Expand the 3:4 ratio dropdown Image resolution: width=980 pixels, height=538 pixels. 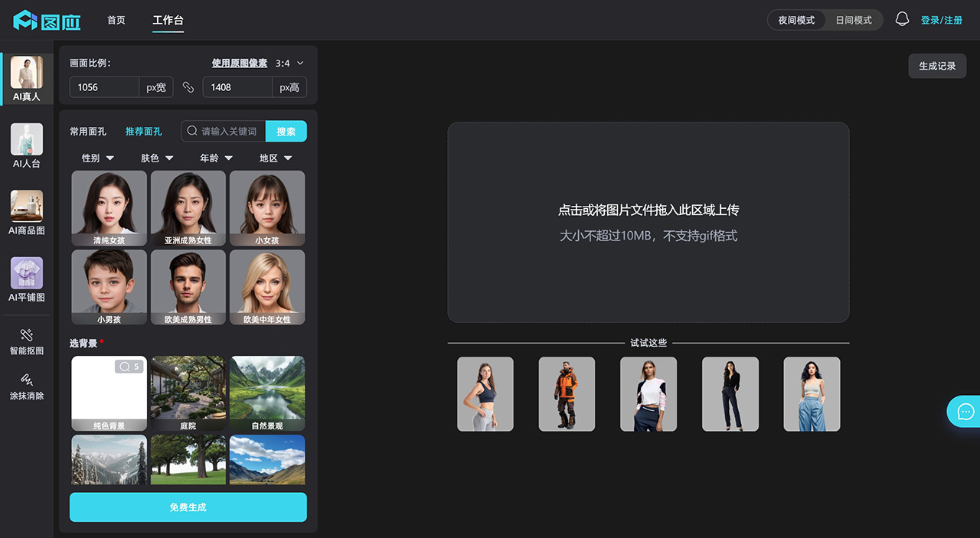coord(289,64)
